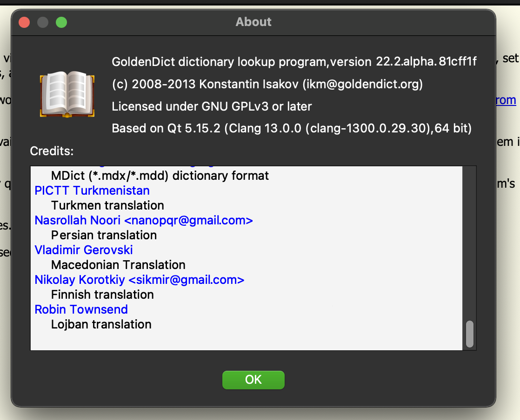Screen dimensions: 520x420
Task: Click the Robin Townsend credit link
Action: (x=81, y=309)
